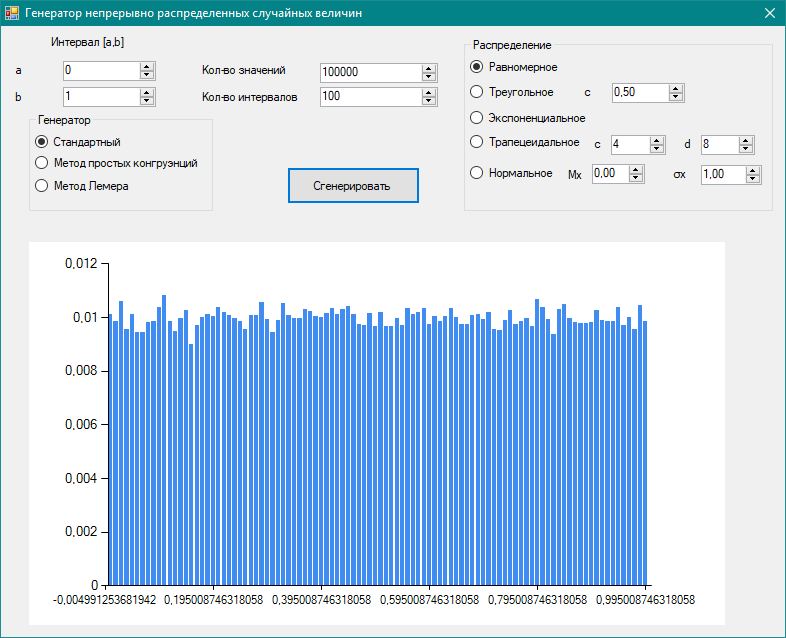Click the Интервал [a,b] label
786x638 pixels.
click(x=88, y=42)
